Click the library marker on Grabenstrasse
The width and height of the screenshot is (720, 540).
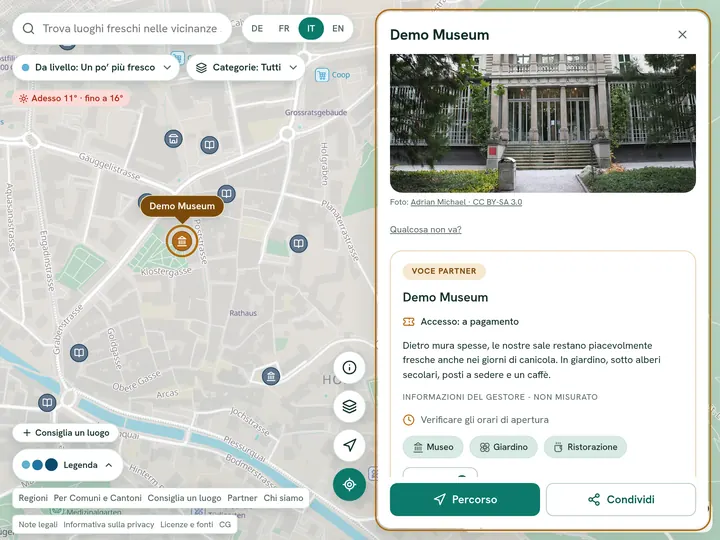(x=79, y=353)
